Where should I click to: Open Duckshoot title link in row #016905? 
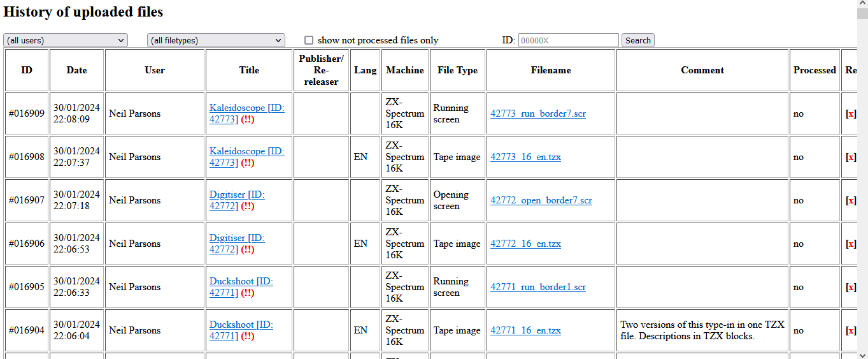click(x=232, y=281)
